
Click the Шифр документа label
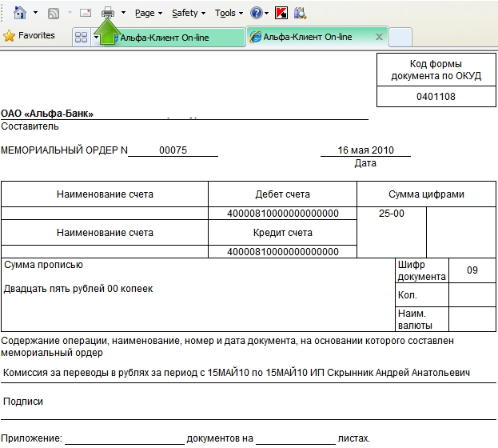[422, 270]
